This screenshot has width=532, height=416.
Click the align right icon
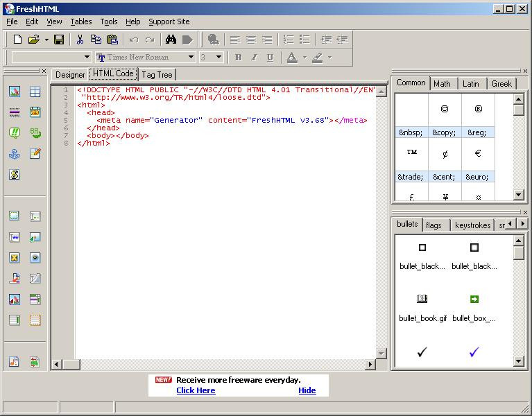point(267,40)
